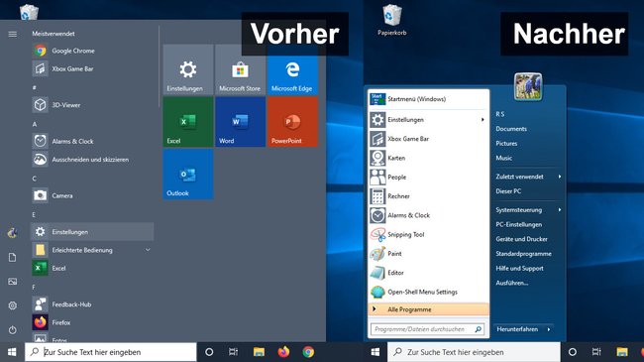Expand Alle Programme list
The image size is (644, 362).
(428, 309)
